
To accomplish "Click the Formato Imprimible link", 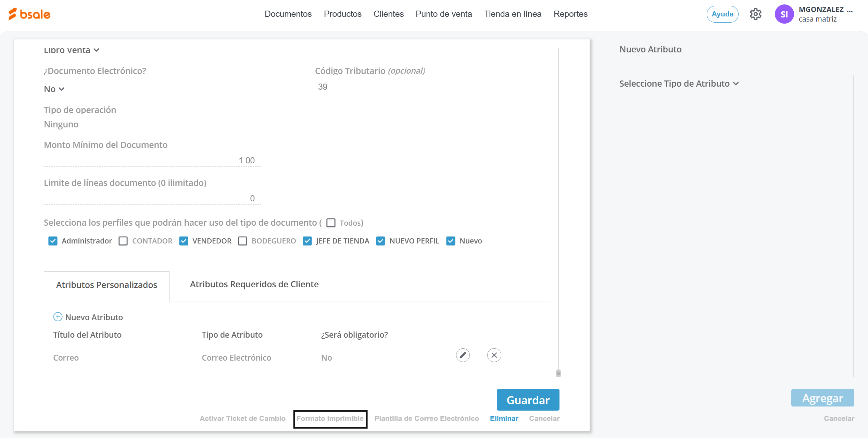I will coord(330,418).
